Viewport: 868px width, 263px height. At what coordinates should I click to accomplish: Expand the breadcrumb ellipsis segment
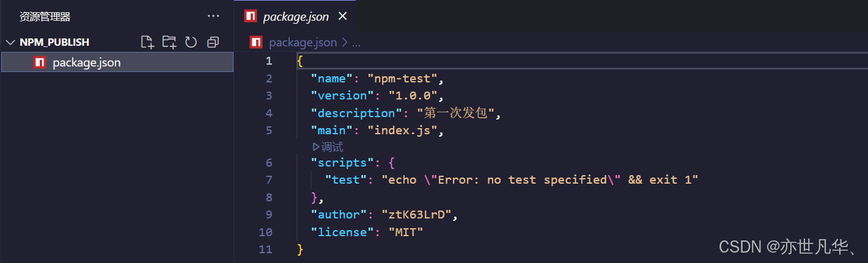(356, 43)
